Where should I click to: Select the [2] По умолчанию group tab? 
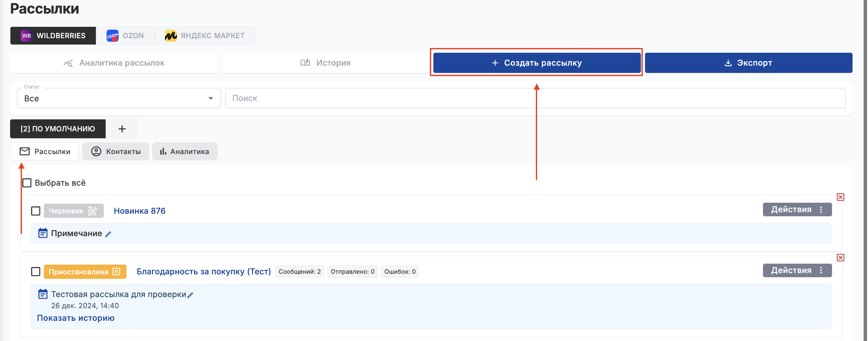58,129
